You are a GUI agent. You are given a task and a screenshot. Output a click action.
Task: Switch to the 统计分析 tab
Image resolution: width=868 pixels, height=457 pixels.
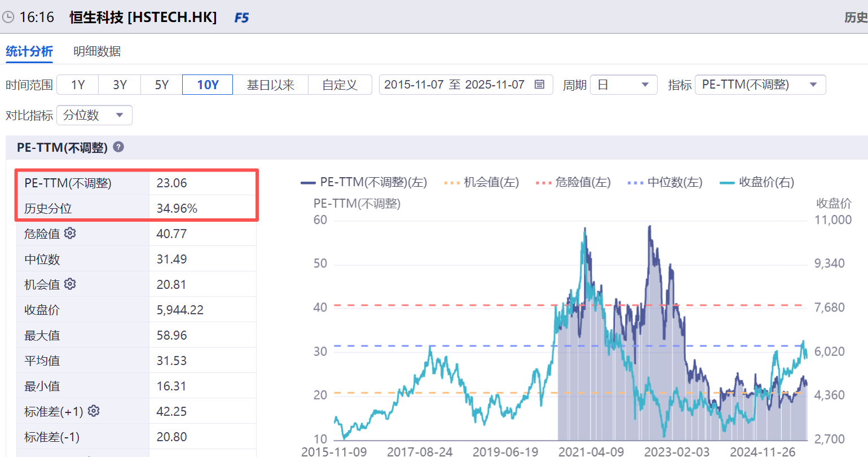point(29,51)
